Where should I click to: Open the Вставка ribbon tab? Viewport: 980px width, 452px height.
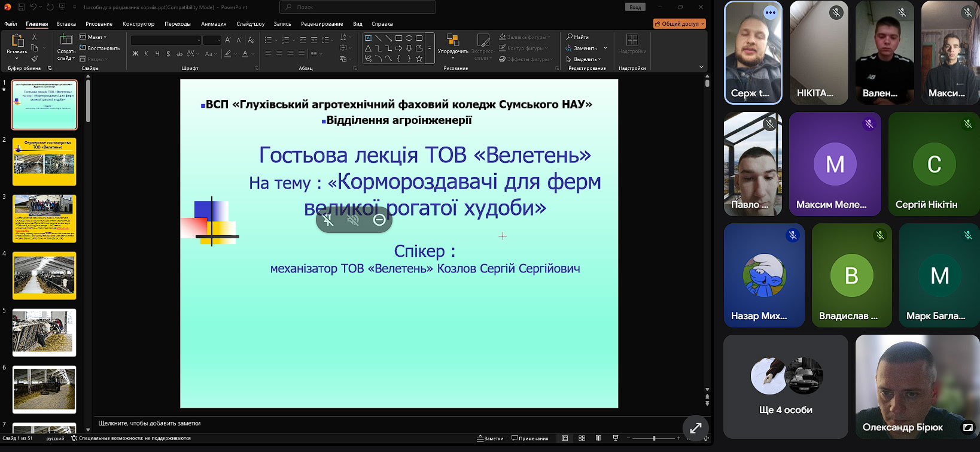[x=66, y=24]
